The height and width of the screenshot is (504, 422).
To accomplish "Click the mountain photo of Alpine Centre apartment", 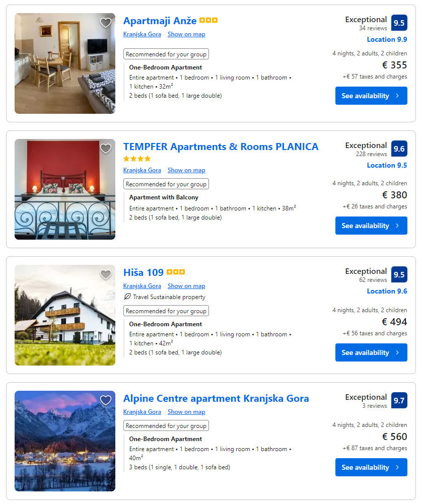I will (64, 441).
